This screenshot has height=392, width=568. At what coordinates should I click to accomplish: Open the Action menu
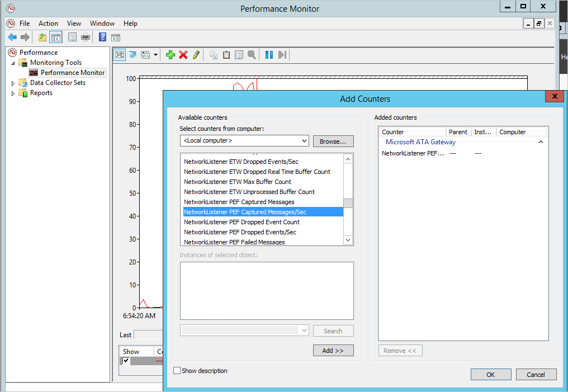pos(48,23)
